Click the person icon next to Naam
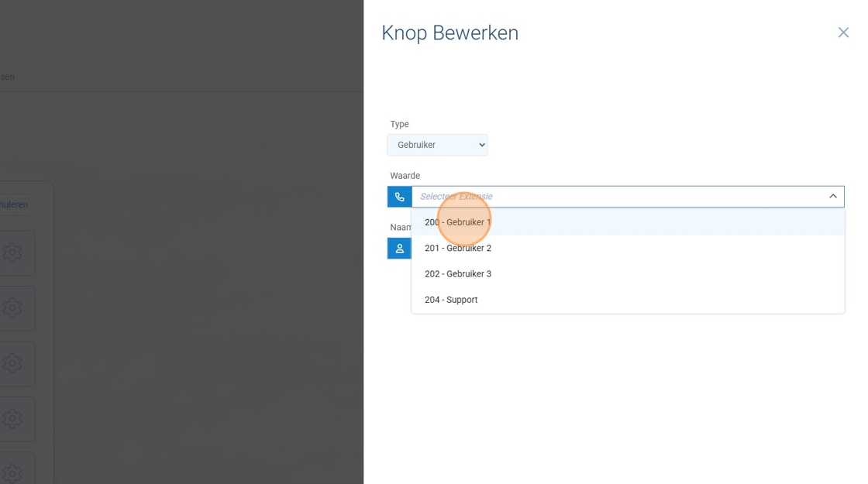The height and width of the screenshot is (484, 868). click(x=399, y=249)
